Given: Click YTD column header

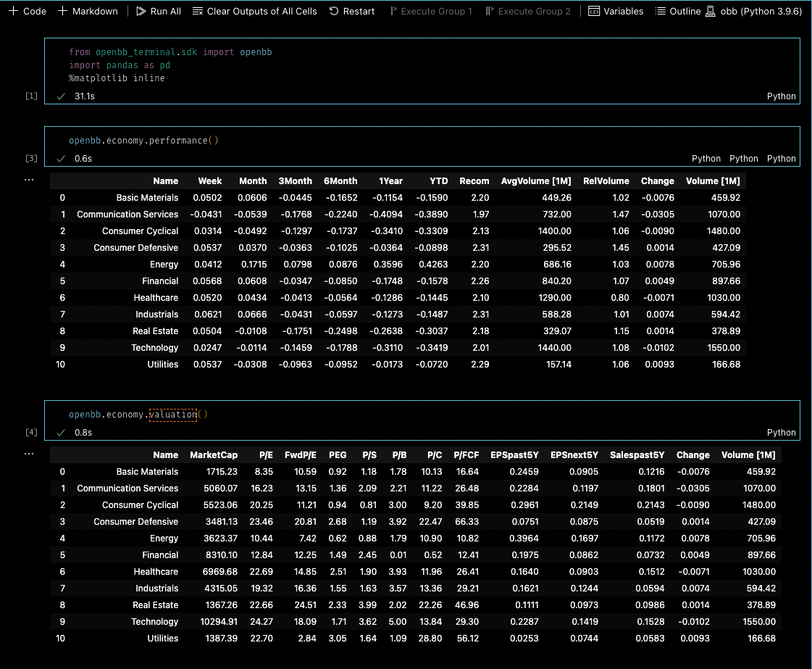Looking at the screenshot, I should (439, 181).
